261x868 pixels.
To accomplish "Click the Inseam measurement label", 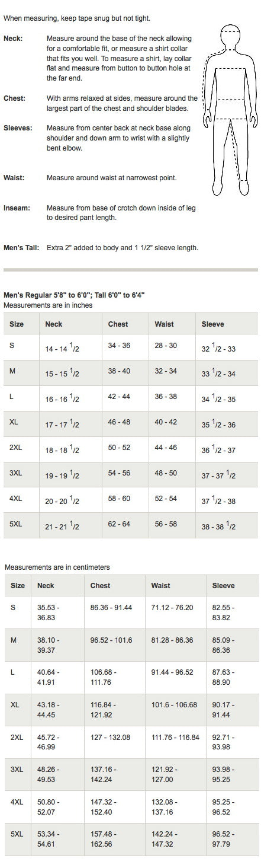I will 17,208.
